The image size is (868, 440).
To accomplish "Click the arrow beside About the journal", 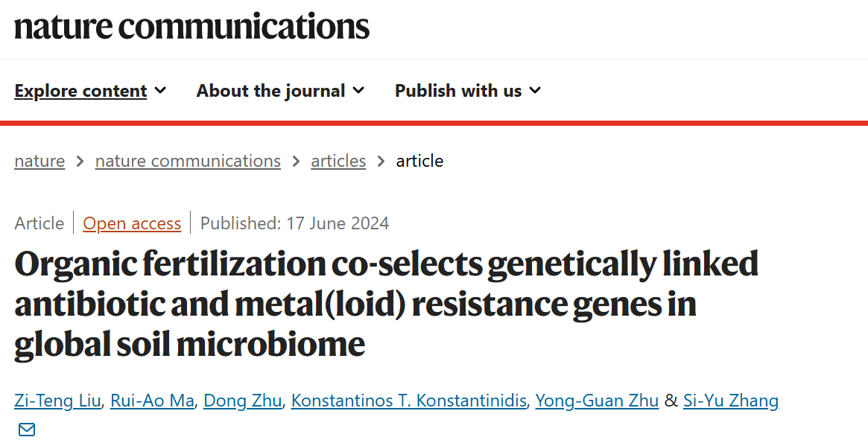I will (358, 91).
